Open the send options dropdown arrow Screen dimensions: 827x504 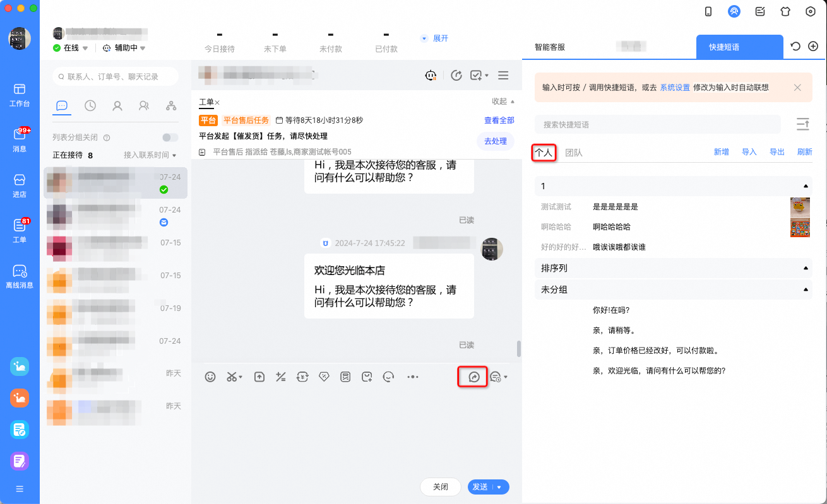pyautogui.click(x=500, y=487)
